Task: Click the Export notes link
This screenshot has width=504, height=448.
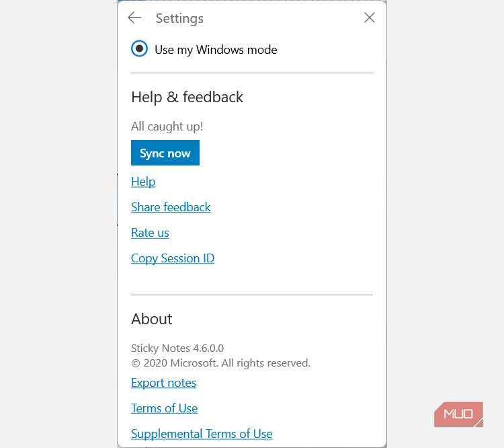Action: coord(163,383)
